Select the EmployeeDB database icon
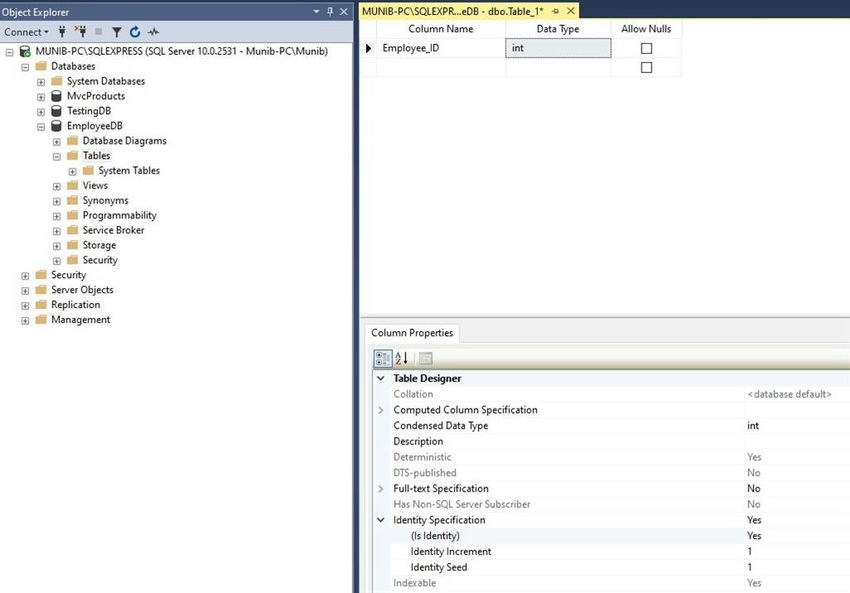850x593 pixels. point(56,126)
